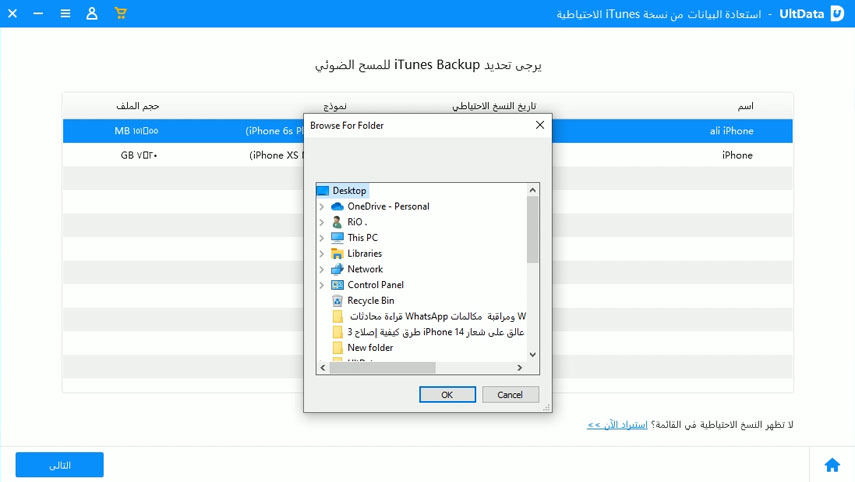Select the WhatsApp Arabic-named folder
The image size is (855, 482).
[437, 316]
